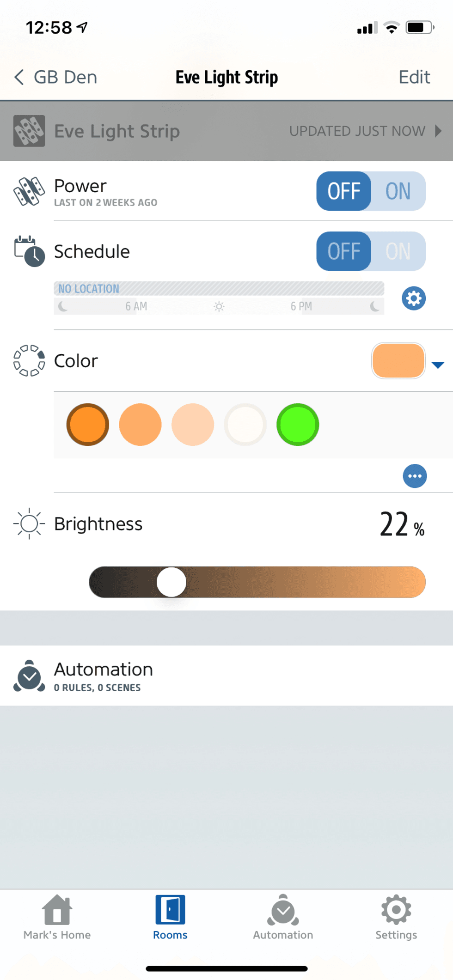
Task: Switch the light strip Power to ON
Action: click(398, 191)
